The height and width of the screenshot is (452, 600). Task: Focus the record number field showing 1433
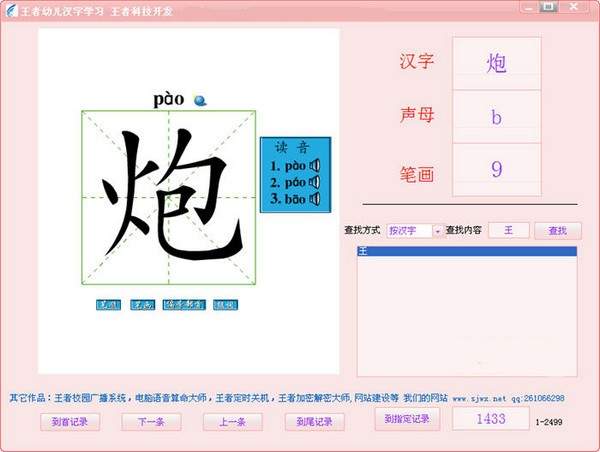491,419
